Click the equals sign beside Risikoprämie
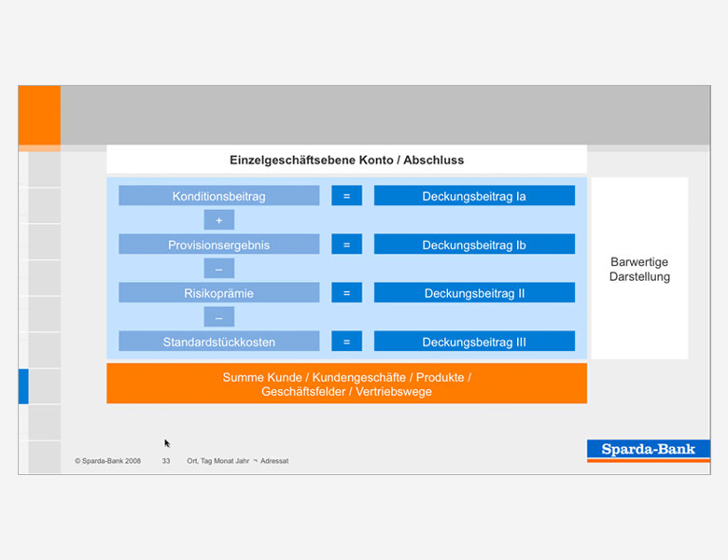This screenshot has height=560, width=728. (x=346, y=293)
